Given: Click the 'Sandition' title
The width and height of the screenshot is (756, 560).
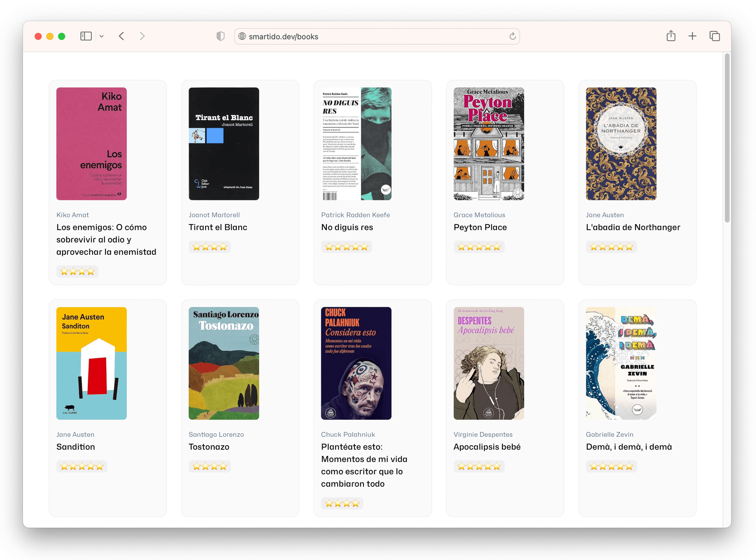Looking at the screenshot, I should point(76,447).
